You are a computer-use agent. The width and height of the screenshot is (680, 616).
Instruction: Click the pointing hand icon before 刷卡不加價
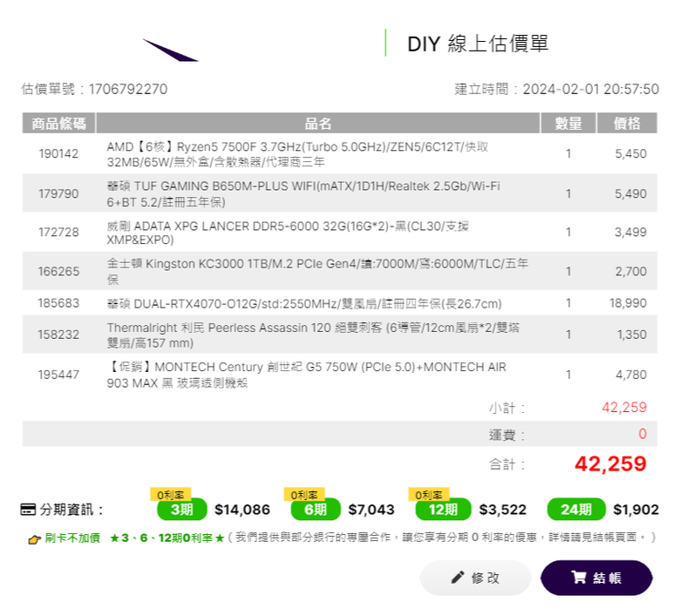[x=34, y=539]
